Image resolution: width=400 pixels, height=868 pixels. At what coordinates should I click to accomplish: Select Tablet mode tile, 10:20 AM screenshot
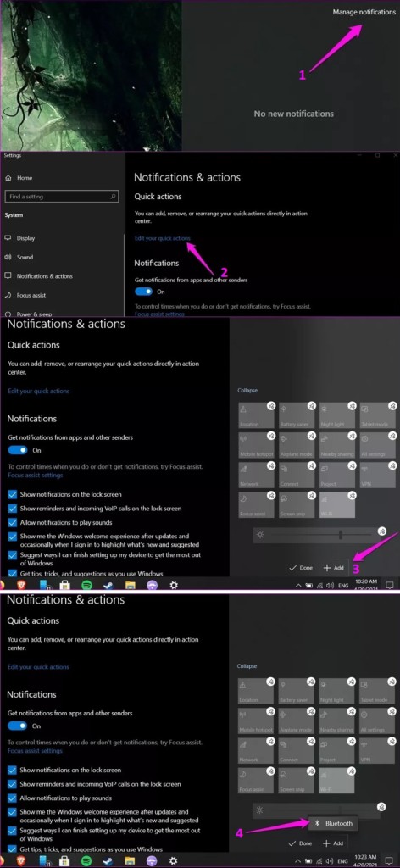(377, 415)
